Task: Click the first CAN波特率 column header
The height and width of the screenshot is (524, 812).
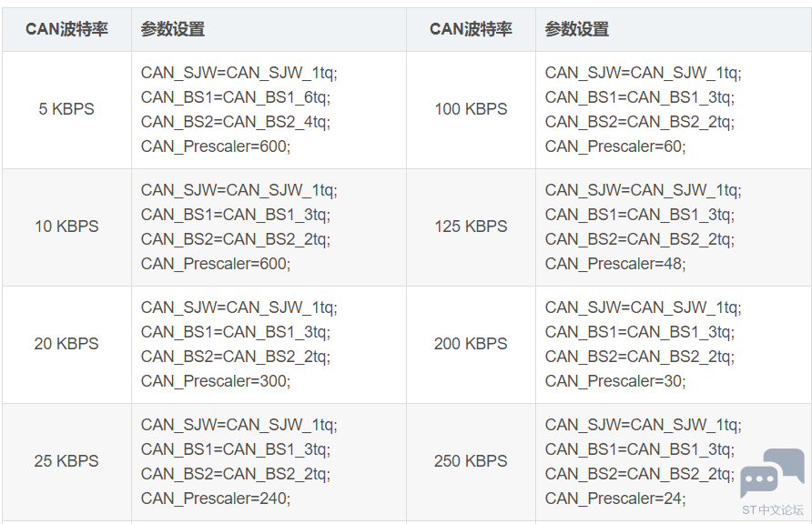Action: 66,29
